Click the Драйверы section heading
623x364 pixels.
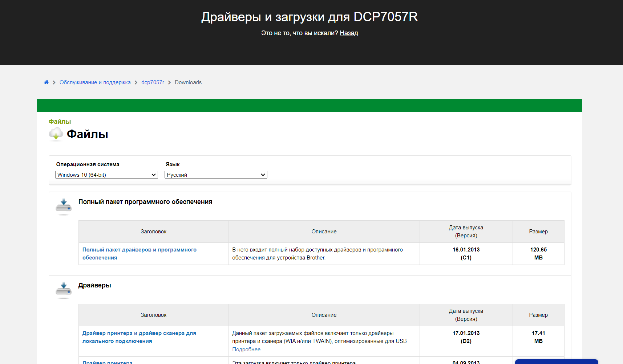[95, 285]
